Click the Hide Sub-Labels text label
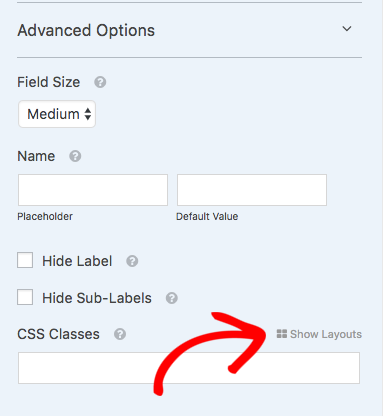 click(97, 298)
